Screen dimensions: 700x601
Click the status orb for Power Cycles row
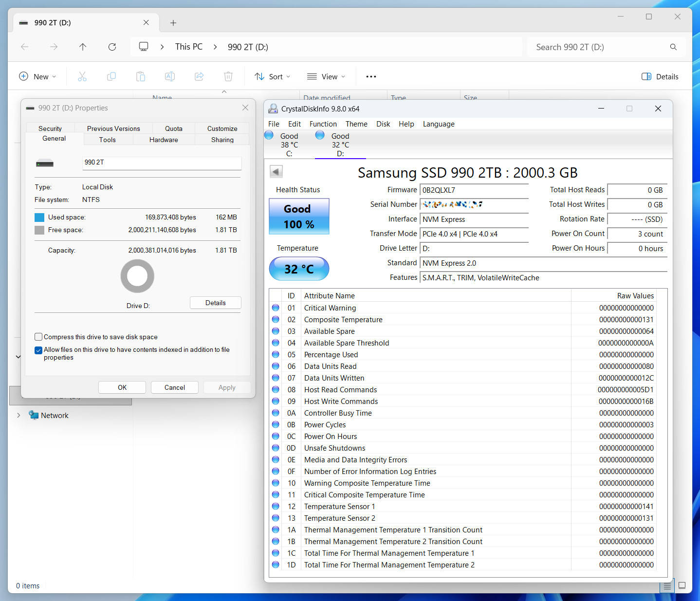pyautogui.click(x=276, y=424)
